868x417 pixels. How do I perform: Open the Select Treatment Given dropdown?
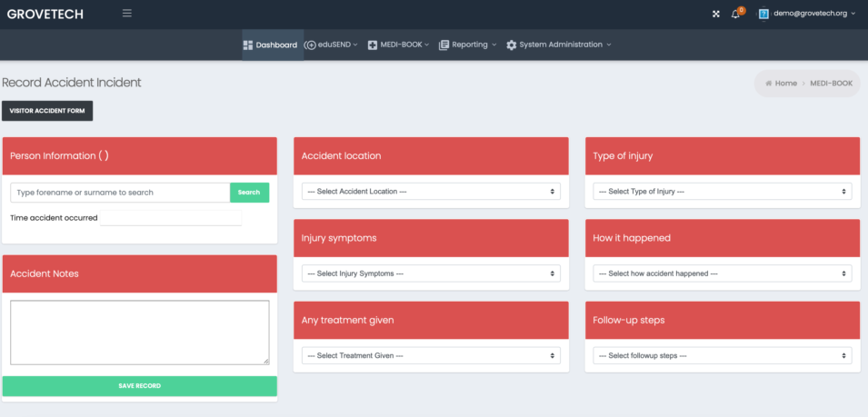[431, 355]
